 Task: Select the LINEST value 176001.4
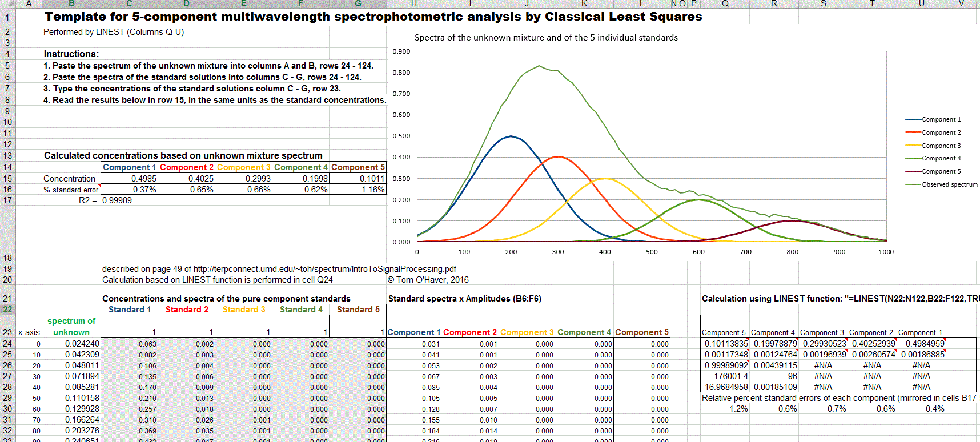725,376
